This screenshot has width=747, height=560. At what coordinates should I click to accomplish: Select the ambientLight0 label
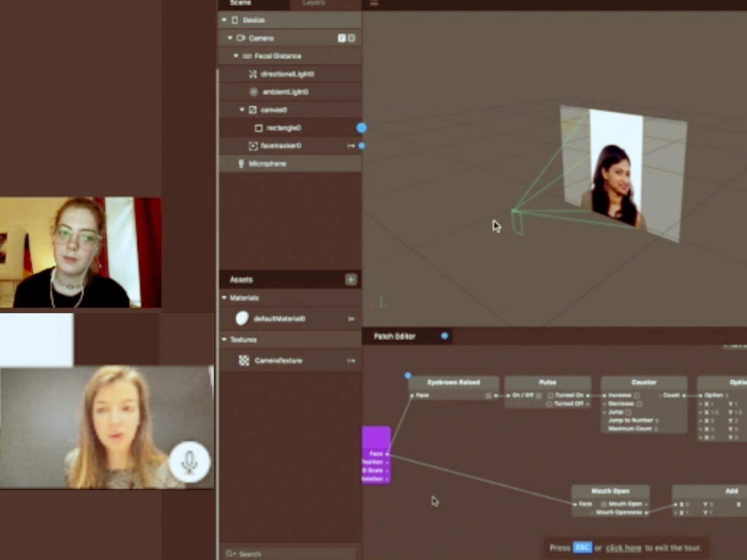tap(285, 92)
